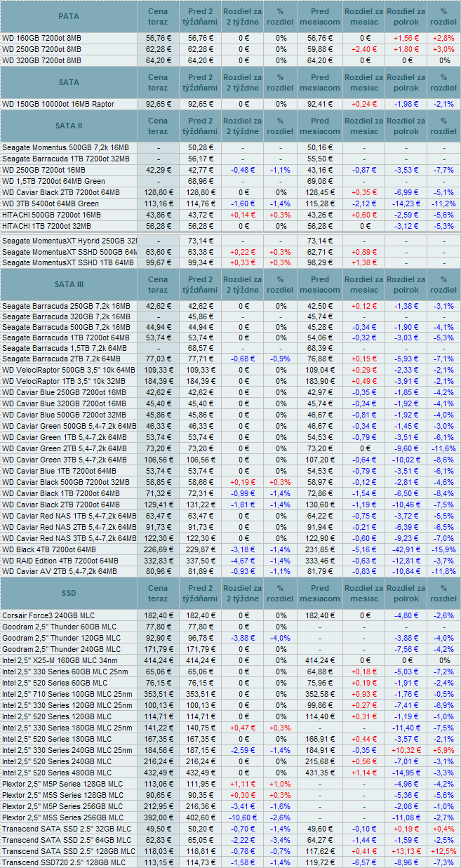Click HITACHI 1TB 7200ot 32MB
The height and width of the screenshot is (868, 461).
click(46, 226)
